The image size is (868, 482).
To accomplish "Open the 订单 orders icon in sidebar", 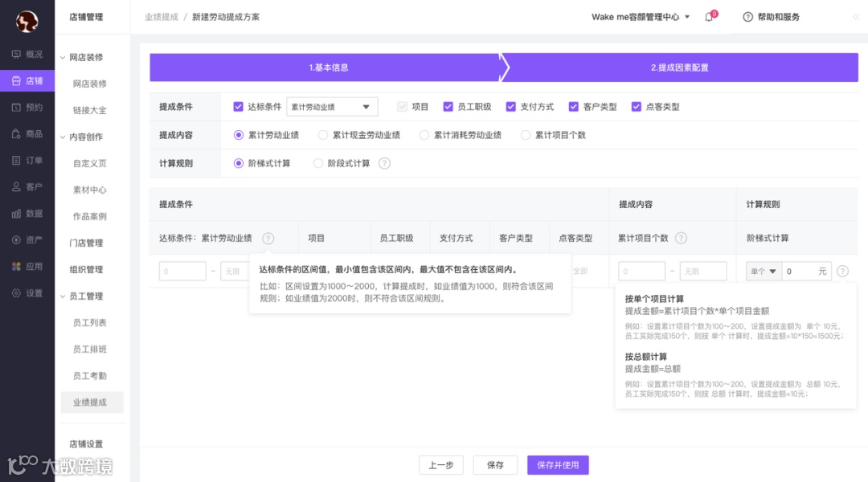I will coord(16,161).
